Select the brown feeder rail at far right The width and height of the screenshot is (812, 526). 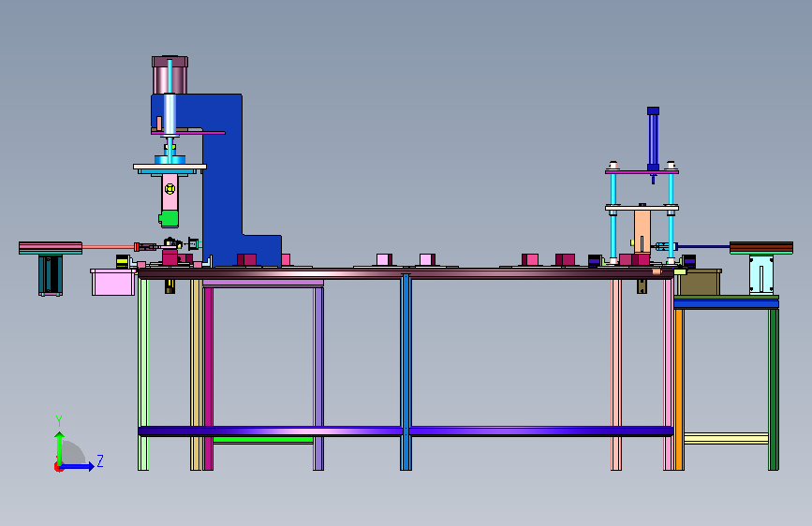pos(761,247)
